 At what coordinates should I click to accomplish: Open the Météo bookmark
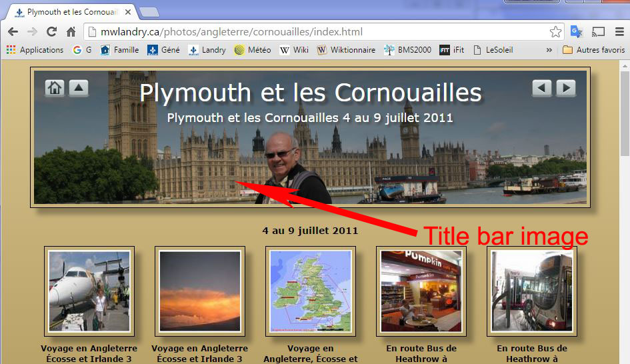coord(253,50)
